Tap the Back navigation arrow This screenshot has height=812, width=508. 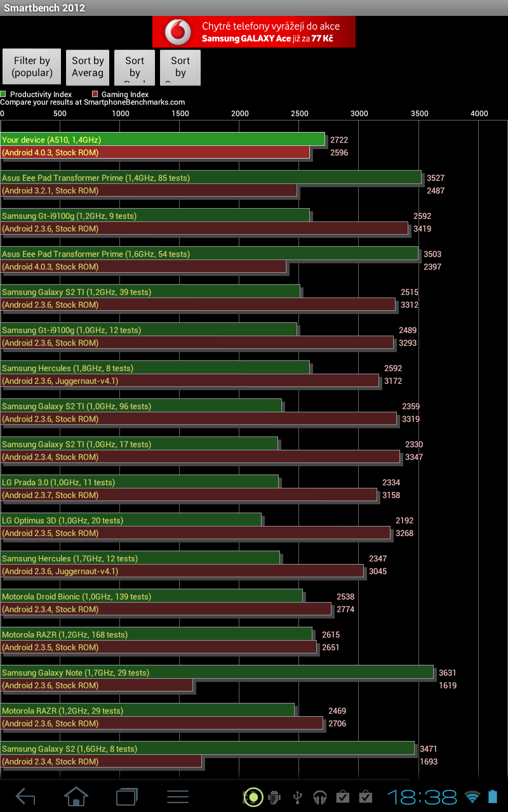(25, 796)
